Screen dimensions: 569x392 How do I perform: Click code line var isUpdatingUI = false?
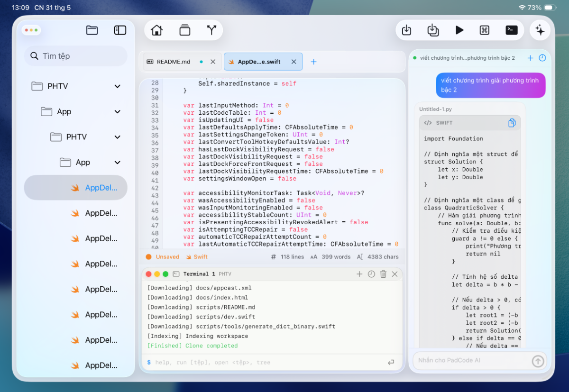click(228, 120)
